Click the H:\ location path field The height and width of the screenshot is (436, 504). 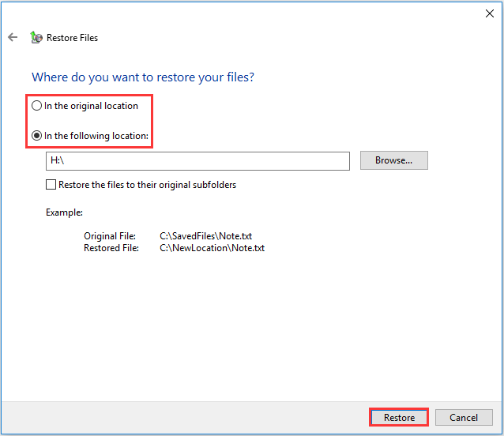click(x=197, y=161)
